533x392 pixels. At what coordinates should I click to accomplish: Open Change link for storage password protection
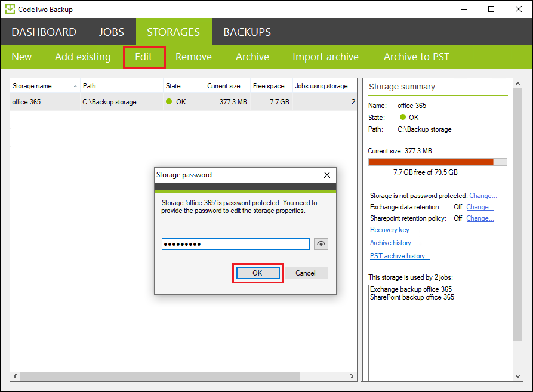coord(483,196)
